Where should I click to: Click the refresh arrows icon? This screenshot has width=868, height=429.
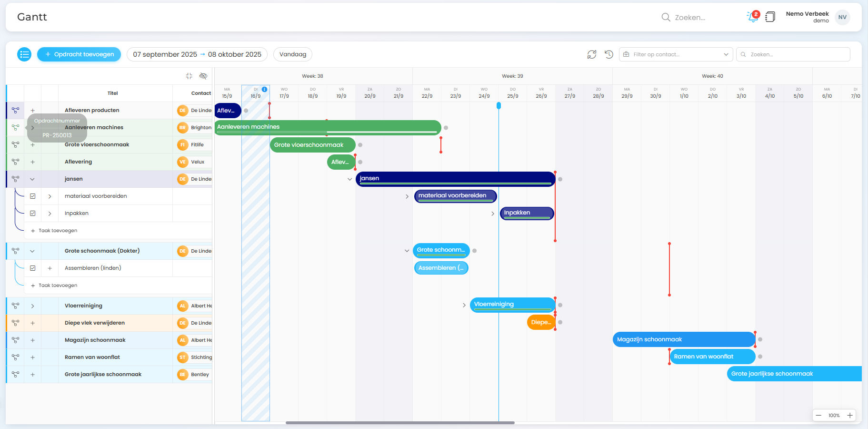pyautogui.click(x=591, y=54)
